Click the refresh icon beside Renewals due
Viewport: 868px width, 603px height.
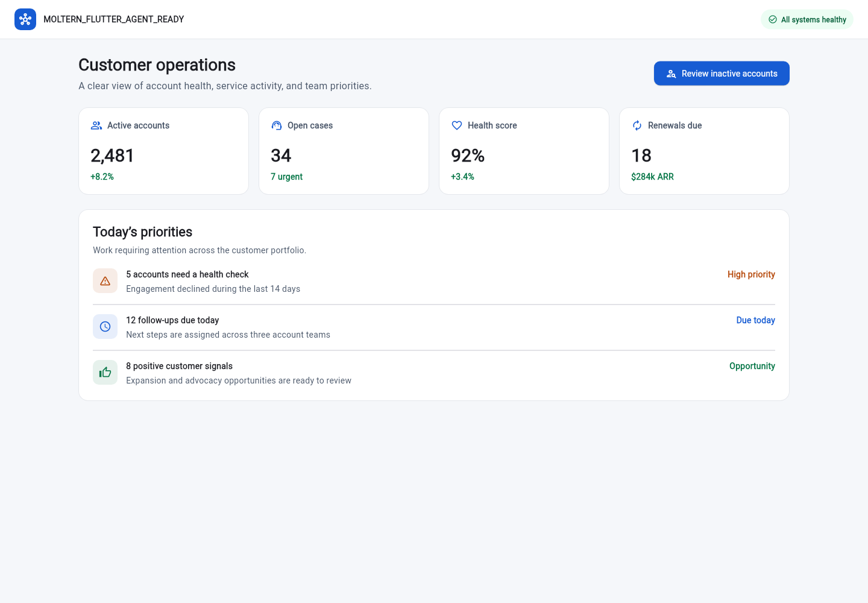click(x=637, y=125)
